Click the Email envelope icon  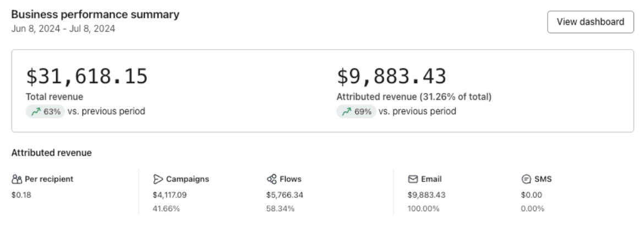(x=413, y=179)
